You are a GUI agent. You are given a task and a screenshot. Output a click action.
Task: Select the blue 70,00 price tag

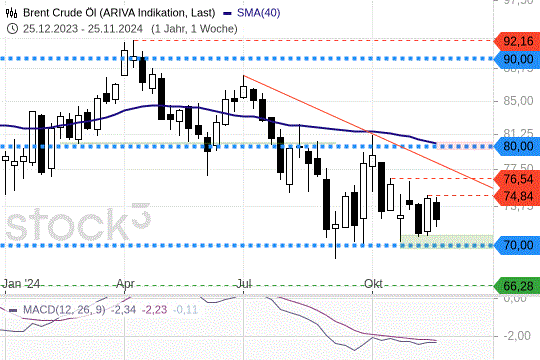pyautogui.click(x=516, y=245)
